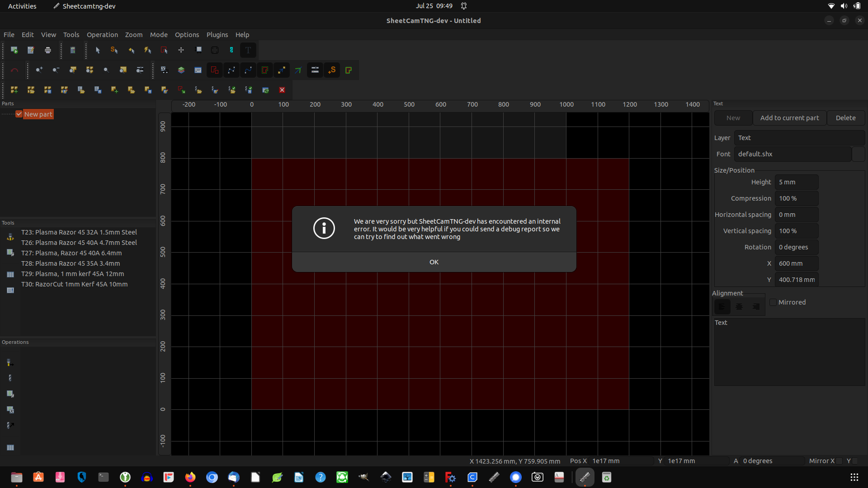Open the calculator icon in the toolbar
Viewport: 868px width, 488px height.
point(73,50)
